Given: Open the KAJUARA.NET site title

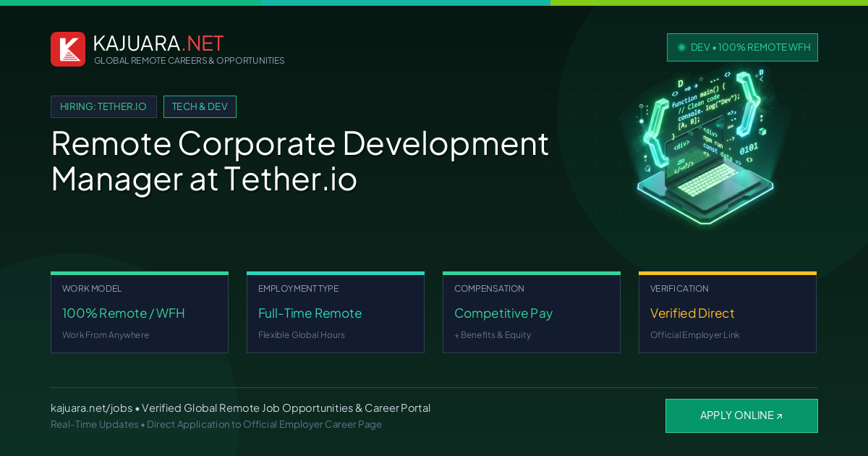Looking at the screenshot, I should click(158, 43).
